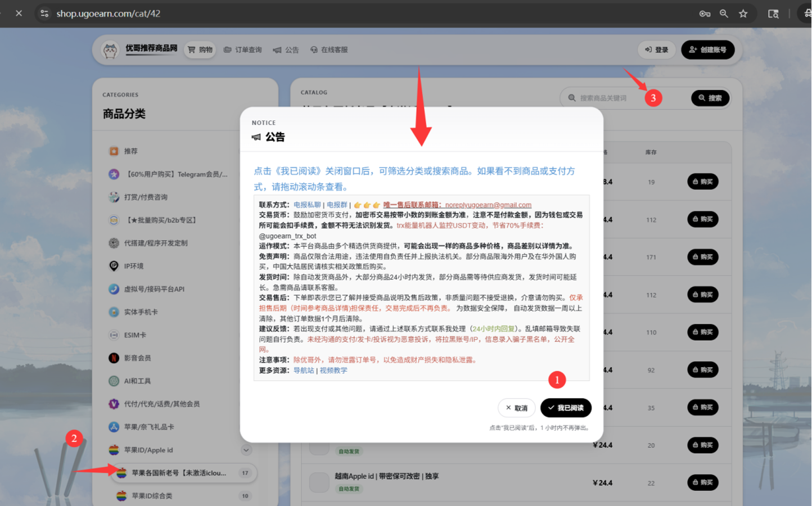Open the 导航站 resource link
This screenshot has width=812, height=506.
[304, 370]
